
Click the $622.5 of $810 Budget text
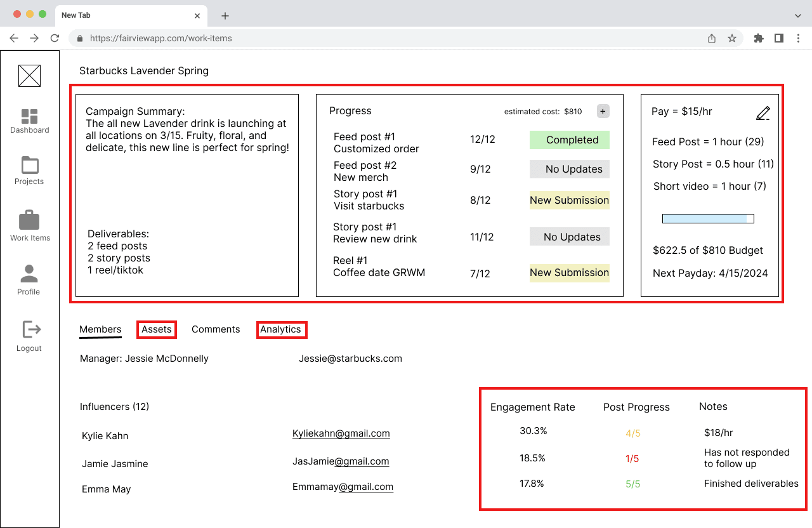pos(708,251)
